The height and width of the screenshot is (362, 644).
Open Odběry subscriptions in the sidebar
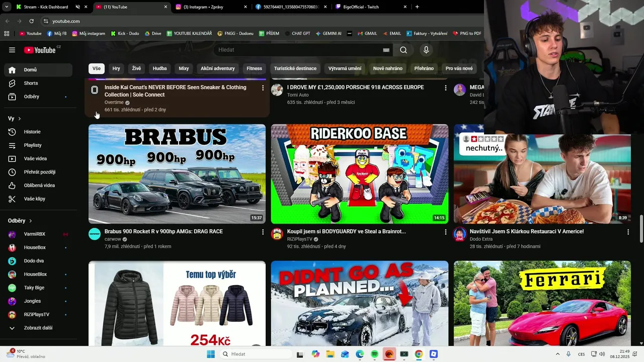click(38, 97)
